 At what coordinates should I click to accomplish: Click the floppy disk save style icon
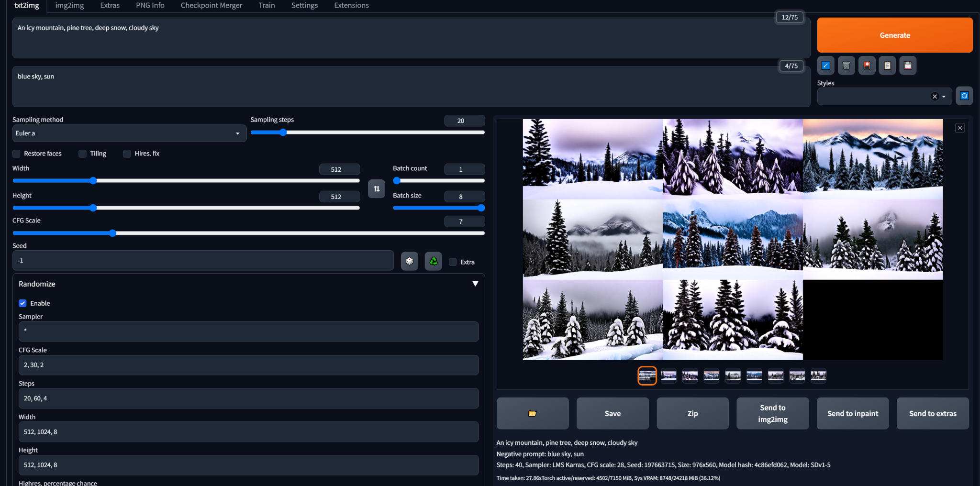pyautogui.click(x=908, y=66)
